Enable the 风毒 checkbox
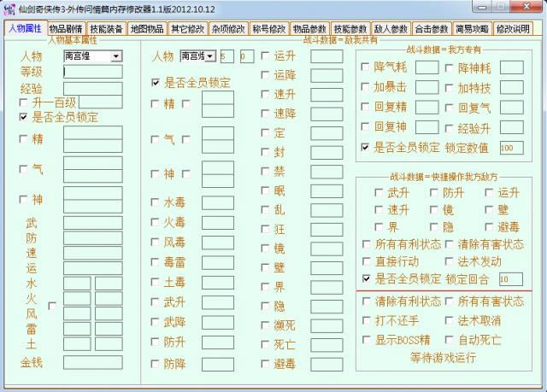This screenshot has height=392, width=547. [155, 242]
